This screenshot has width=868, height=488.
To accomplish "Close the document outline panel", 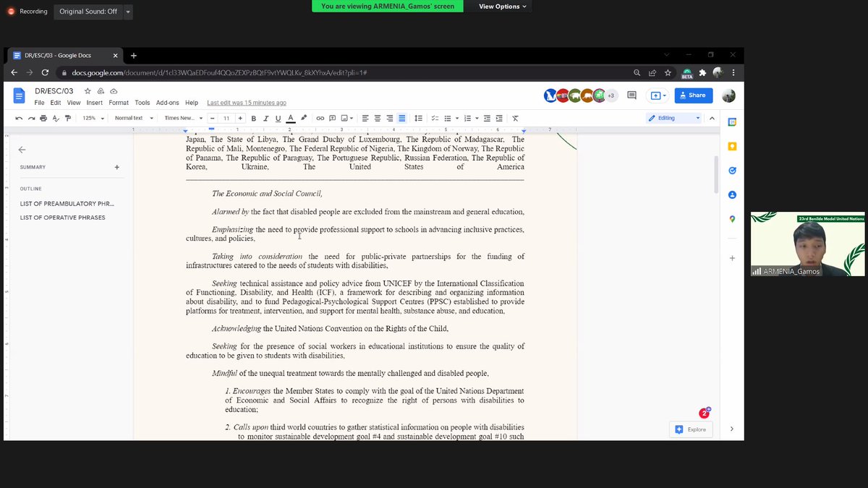I will [x=22, y=150].
